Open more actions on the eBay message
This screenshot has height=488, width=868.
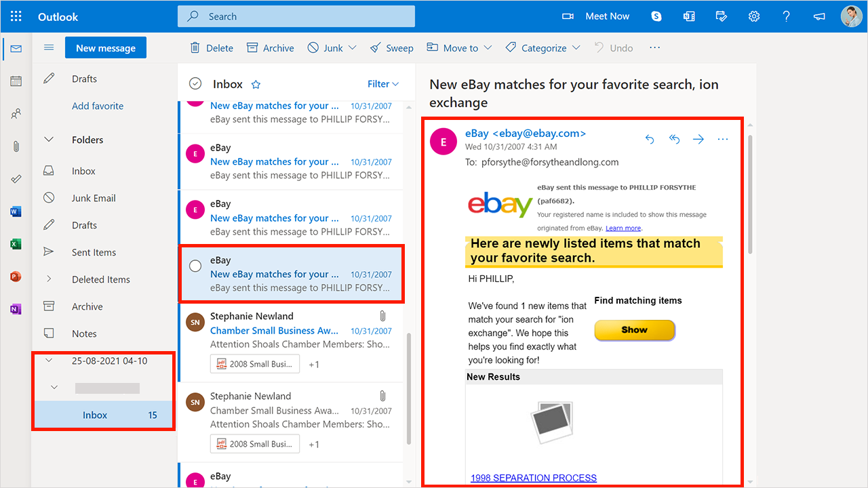pos(723,139)
